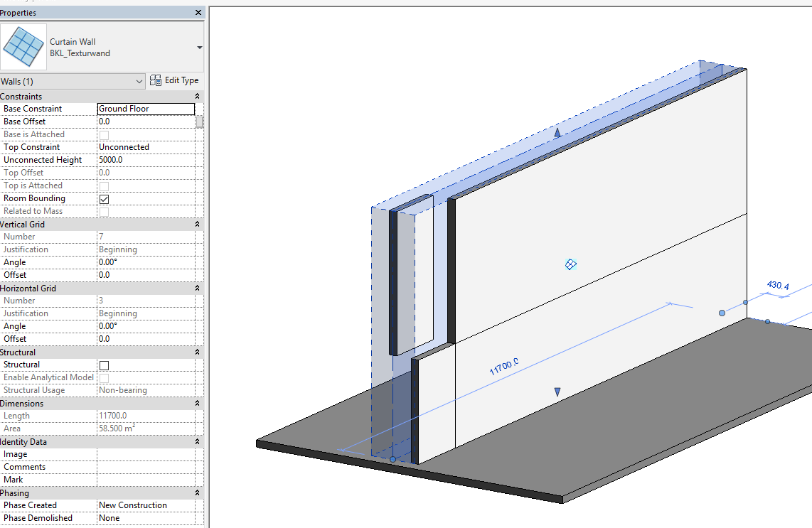The image size is (812, 528).
Task: Click the Base is Attached checkbox
Action: [x=104, y=134]
